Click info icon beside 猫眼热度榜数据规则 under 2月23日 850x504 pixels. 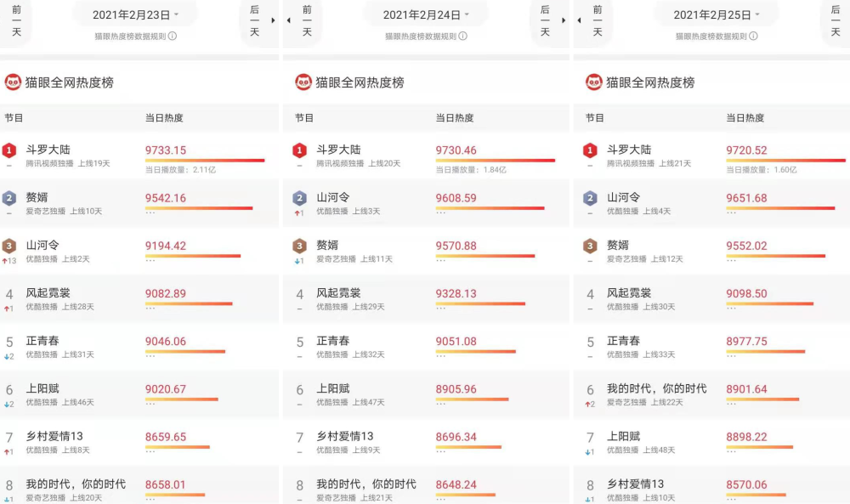[x=173, y=37]
